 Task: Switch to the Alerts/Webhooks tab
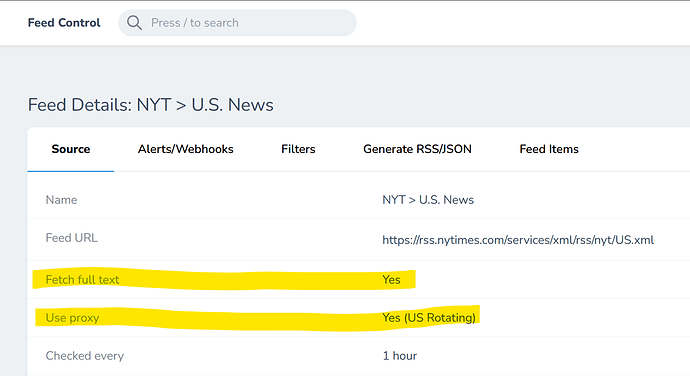click(186, 149)
